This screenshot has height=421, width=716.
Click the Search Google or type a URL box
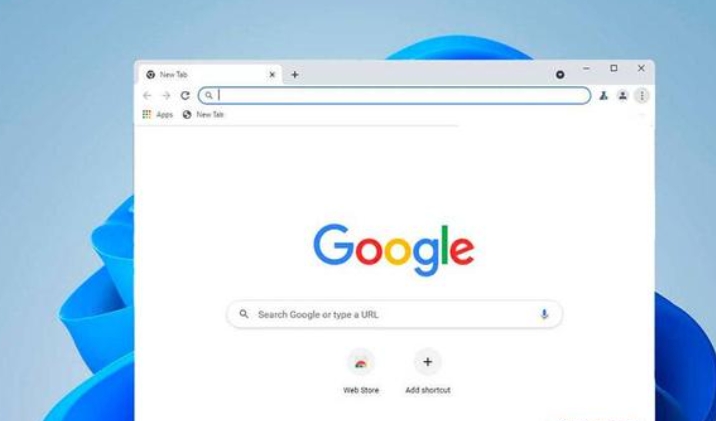395,314
